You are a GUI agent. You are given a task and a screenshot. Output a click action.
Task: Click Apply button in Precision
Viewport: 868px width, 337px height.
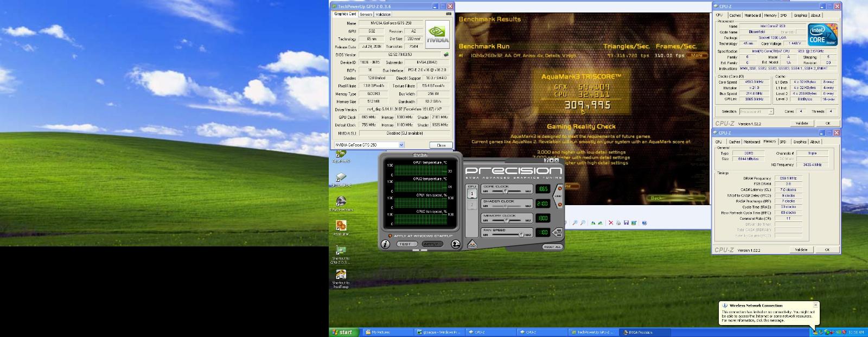[432, 244]
